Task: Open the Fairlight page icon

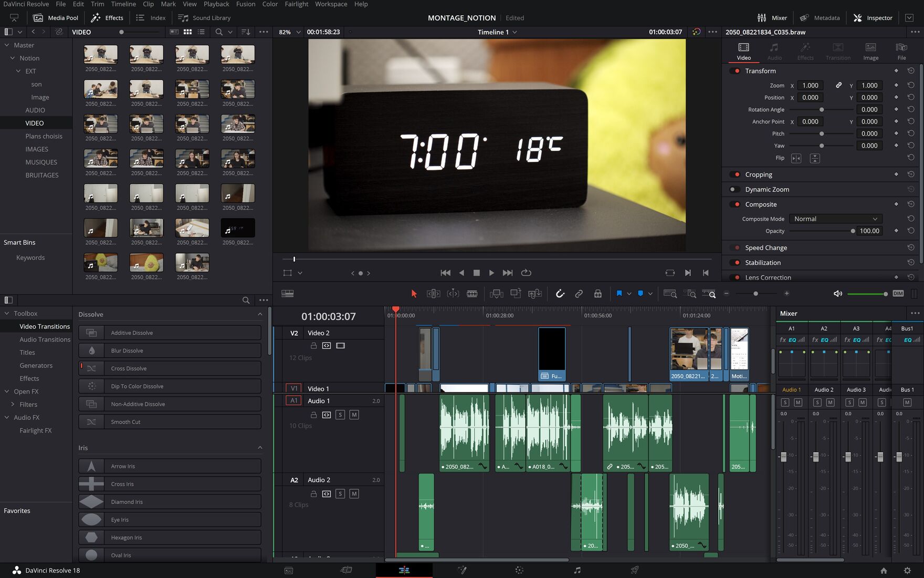Action: pos(577,570)
